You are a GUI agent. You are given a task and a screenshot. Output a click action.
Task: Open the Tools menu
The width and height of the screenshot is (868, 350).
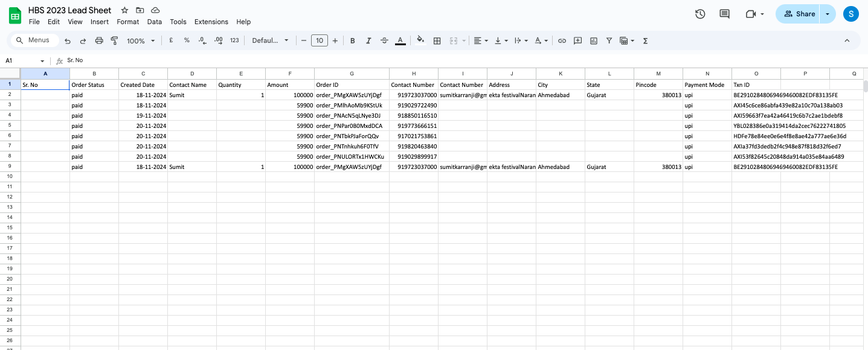tap(178, 22)
